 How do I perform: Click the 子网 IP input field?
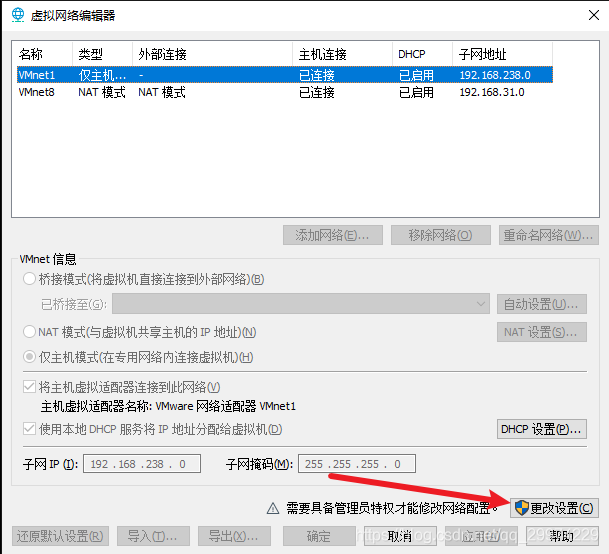tap(142, 463)
